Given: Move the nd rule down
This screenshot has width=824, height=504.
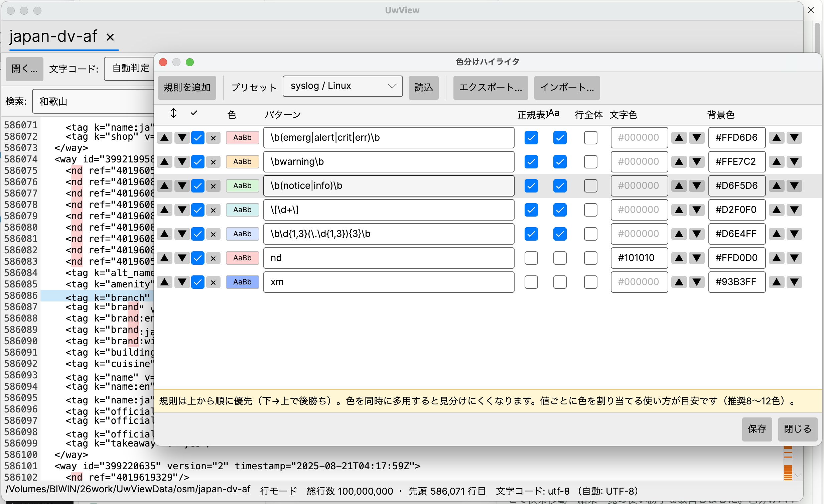Looking at the screenshot, I should point(182,258).
